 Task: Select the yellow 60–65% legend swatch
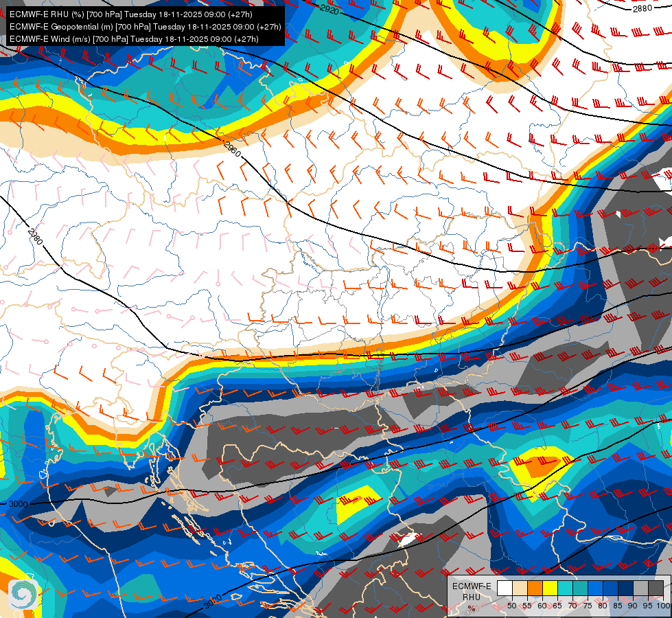pos(551,588)
